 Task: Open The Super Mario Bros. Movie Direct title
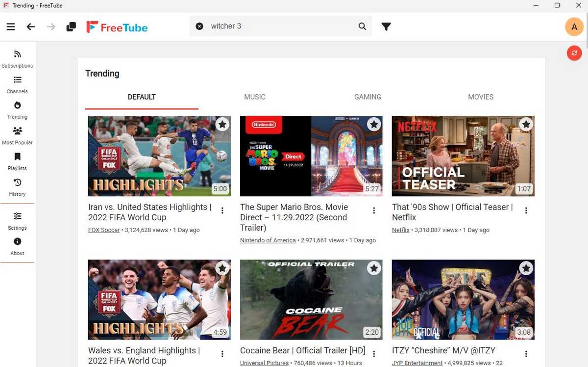(x=294, y=217)
